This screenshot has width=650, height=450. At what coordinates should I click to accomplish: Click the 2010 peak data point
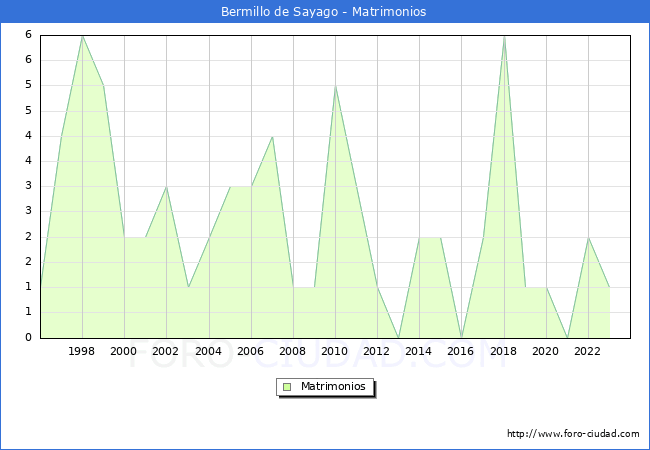coord(335,86)
